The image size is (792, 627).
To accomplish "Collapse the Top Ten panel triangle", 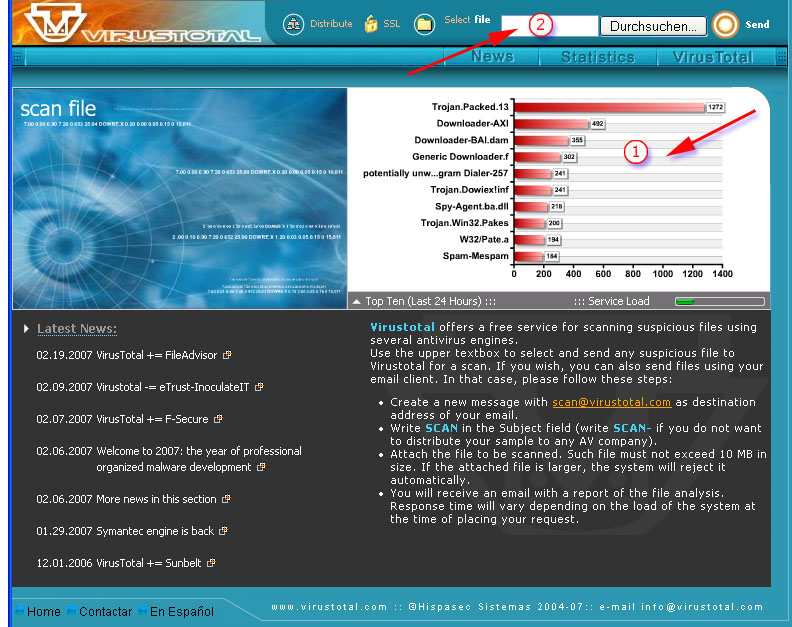I will [357, 302].
